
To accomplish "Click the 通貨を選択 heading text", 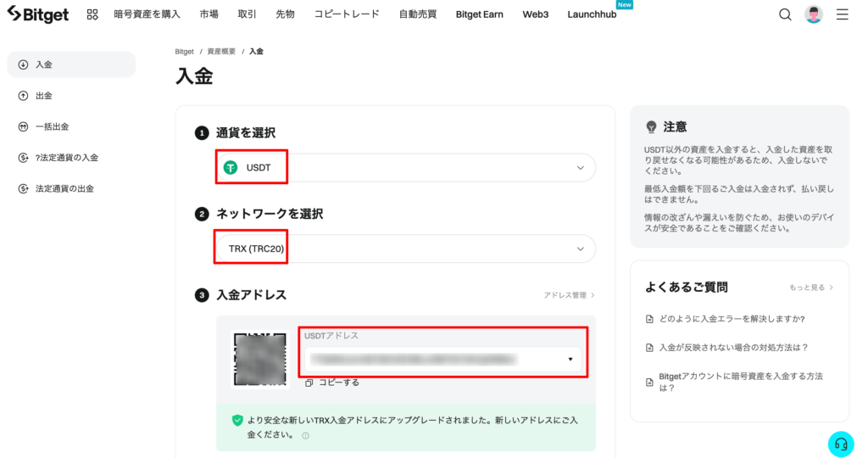I will pyautogui.click(x=246, y=133).
